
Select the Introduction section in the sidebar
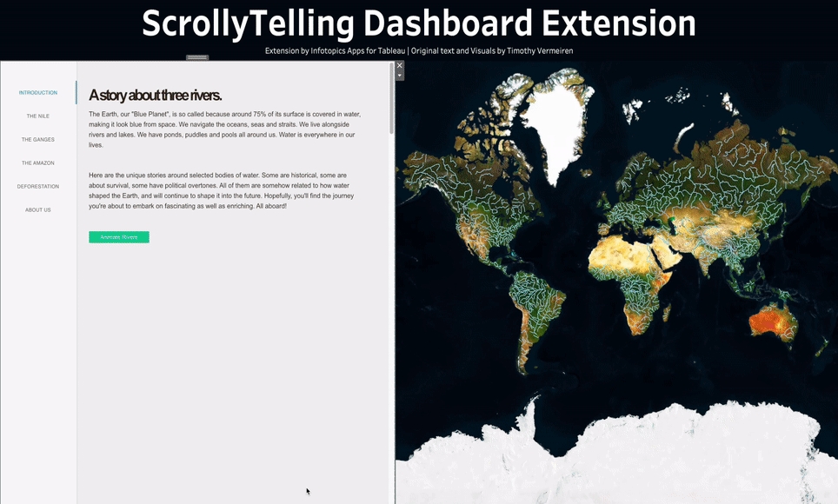tap(38, 92)
